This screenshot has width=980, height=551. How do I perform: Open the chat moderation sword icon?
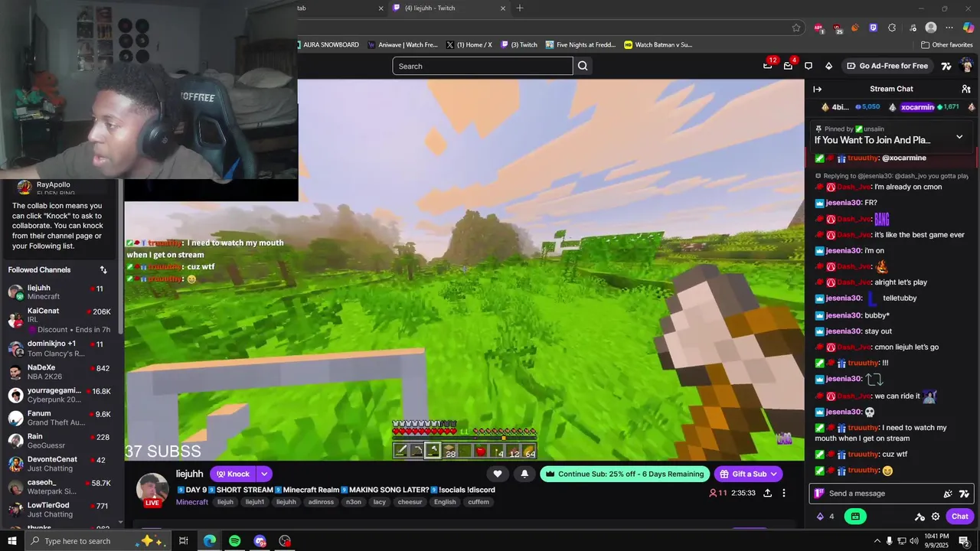920,517
